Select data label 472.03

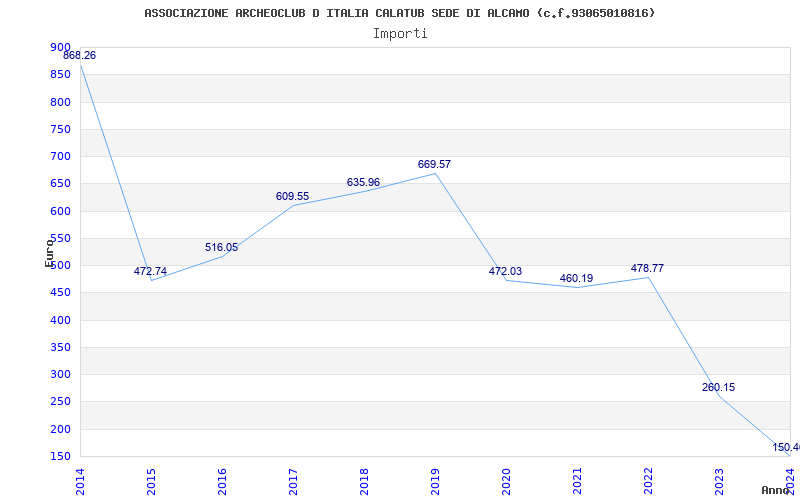point(505,271)
